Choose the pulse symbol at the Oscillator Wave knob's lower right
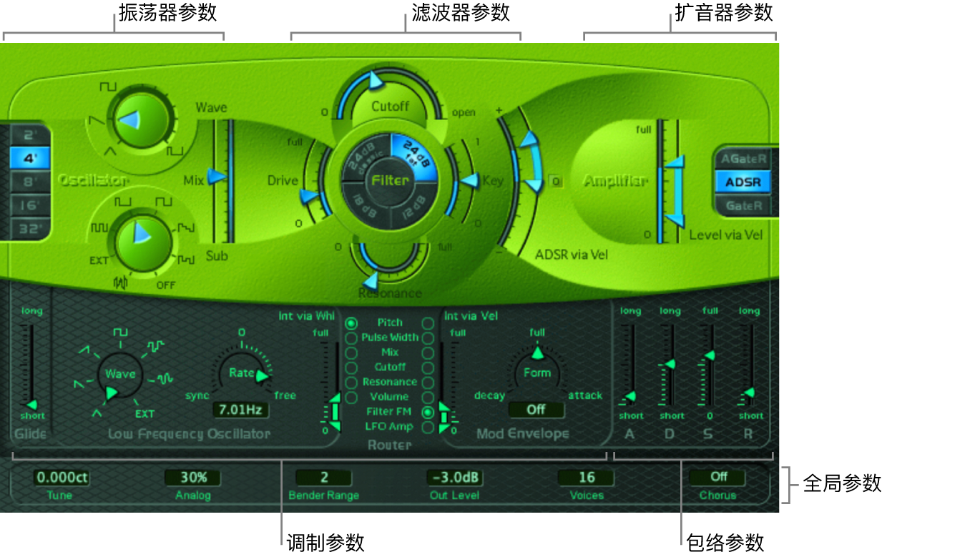 (x=175, y=150)
